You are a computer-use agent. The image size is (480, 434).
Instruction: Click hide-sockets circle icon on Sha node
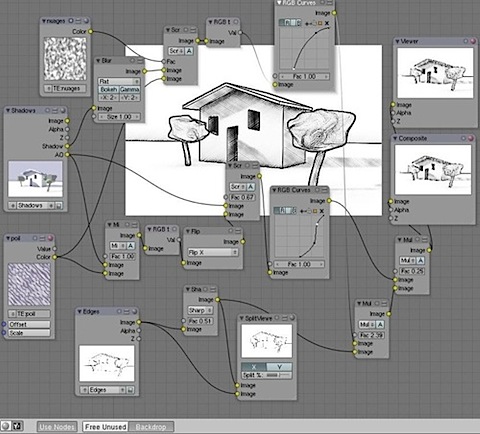[x=205, y=289]
